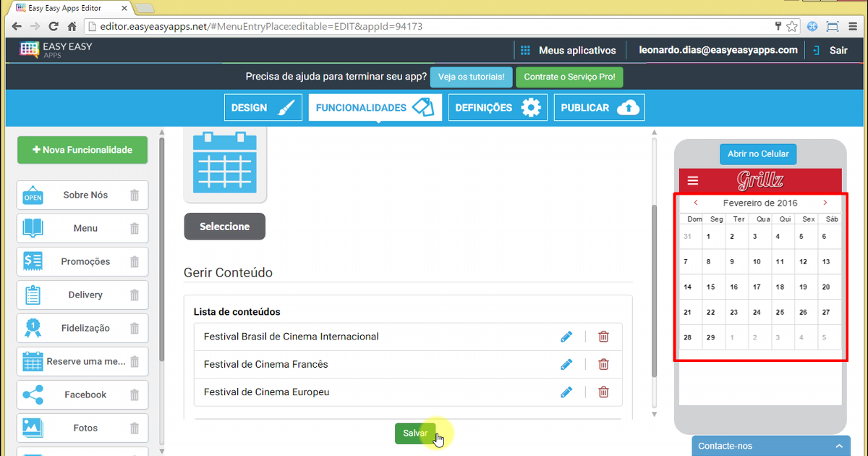Edit Festival Brasil de Cinema Internacional pencil icon

[x=566, y=337]
